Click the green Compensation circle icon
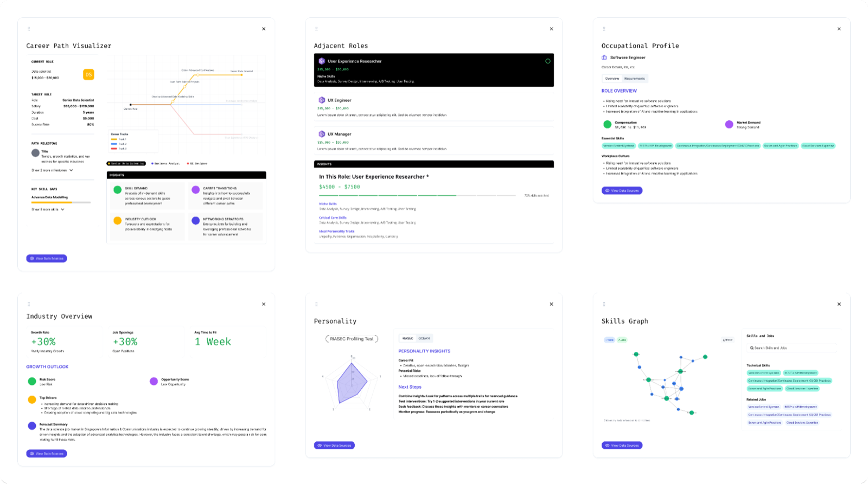Image resolution: width=868 pixels, height=484 pixels. point(608,124)
